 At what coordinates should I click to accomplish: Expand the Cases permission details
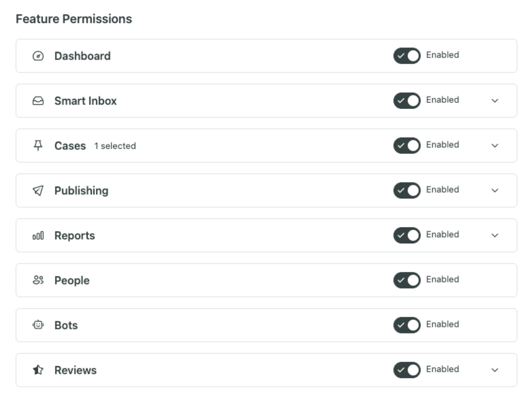[x=495, y=146]
